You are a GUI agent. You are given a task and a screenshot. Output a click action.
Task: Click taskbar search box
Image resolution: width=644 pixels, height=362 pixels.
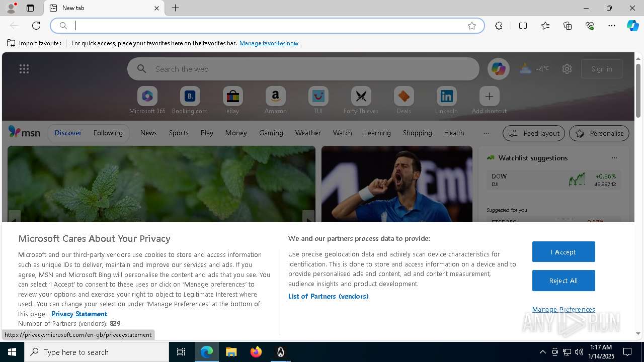pos(97,352)
